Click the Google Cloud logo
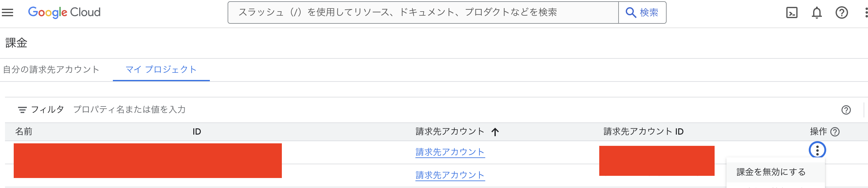868x188 pixels. coord(64,12)
